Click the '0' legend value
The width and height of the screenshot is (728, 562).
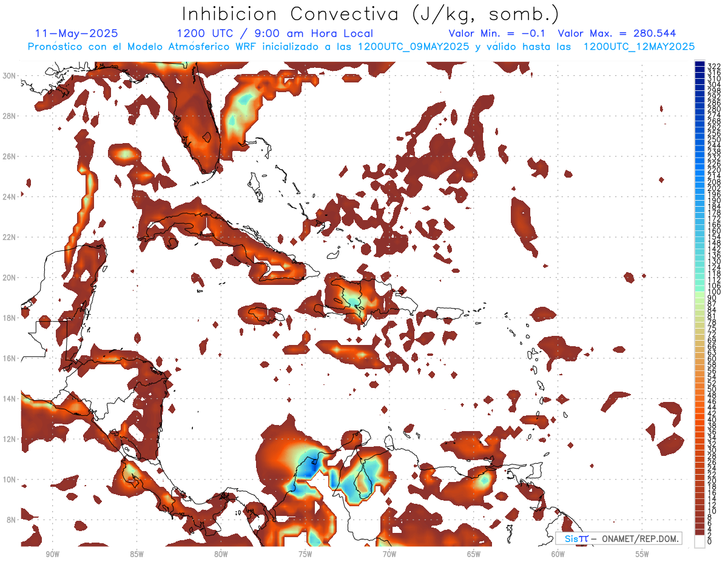tap(710, 542)
